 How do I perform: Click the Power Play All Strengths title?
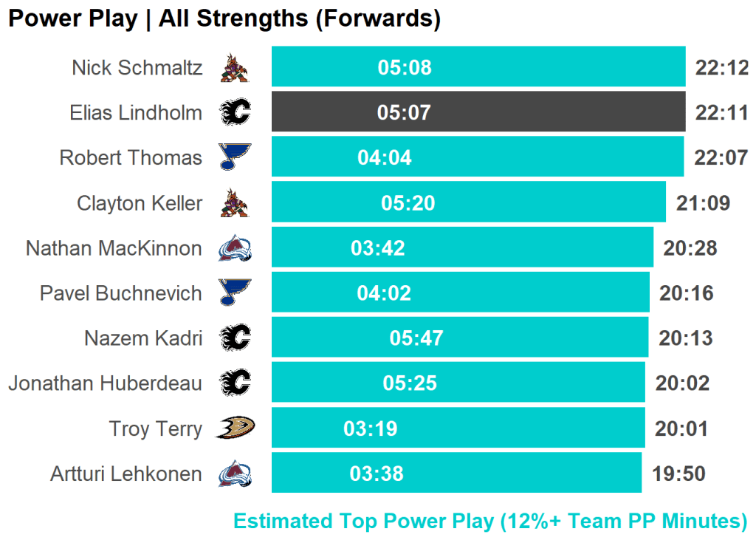tap(224, 18)
